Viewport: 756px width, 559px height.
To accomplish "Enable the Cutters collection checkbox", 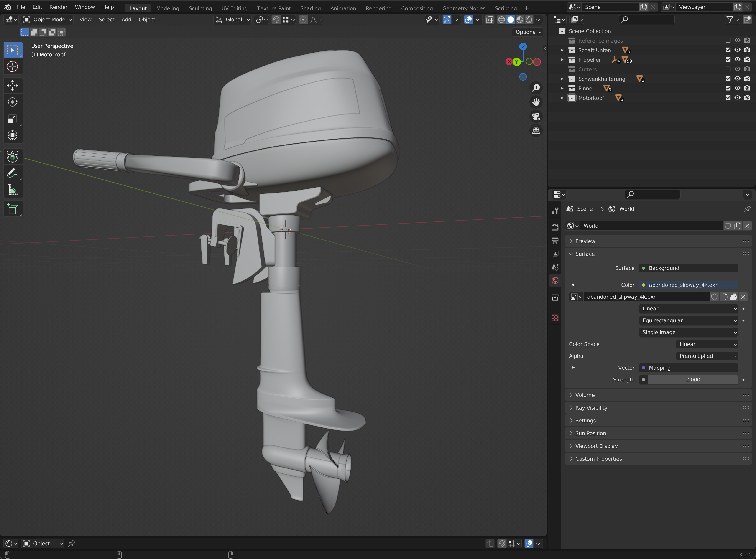I will pos(728,69).
